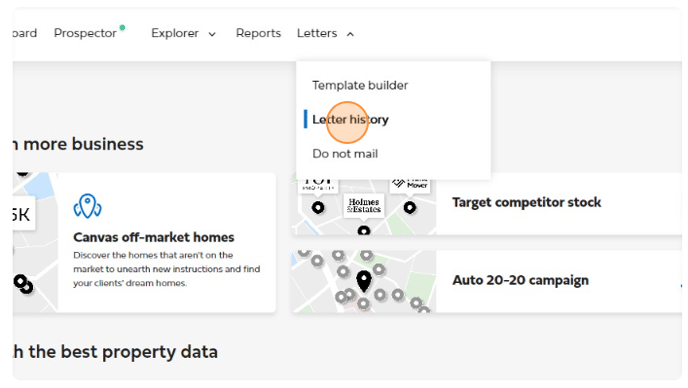688x388 pixels.
Task: Click the green Prospector notification dot
Action: pyautogui.click(x=122, y=28)
